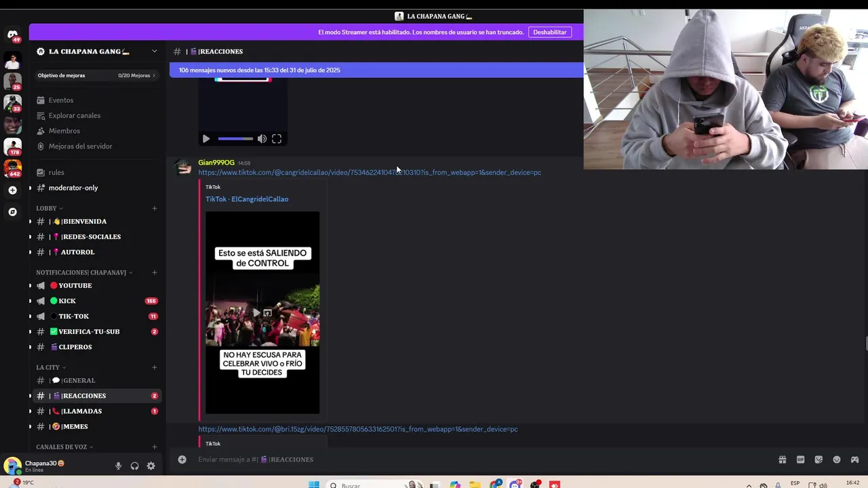
Task: Open the GIF picker icon
Action: pos(800,460)
